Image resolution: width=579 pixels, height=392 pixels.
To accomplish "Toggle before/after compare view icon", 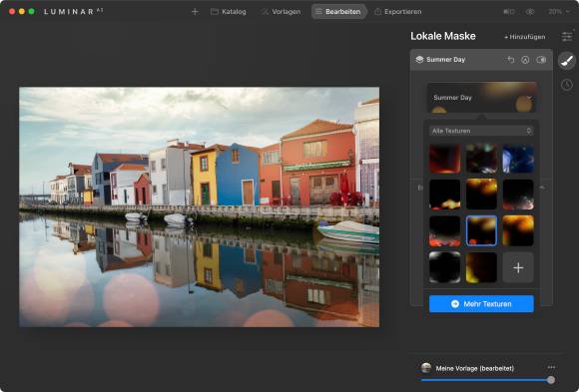I will (509, 12).
